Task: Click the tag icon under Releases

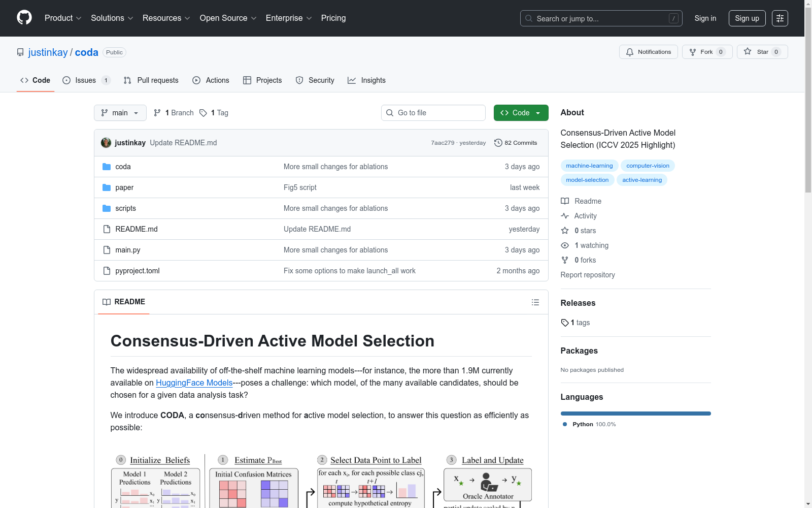Action: click(565, 323)
